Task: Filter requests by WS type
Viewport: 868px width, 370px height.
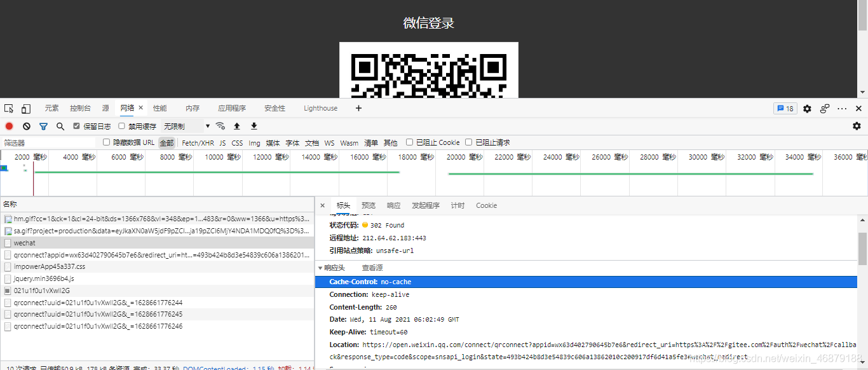Action: click(x=329, y=143)
